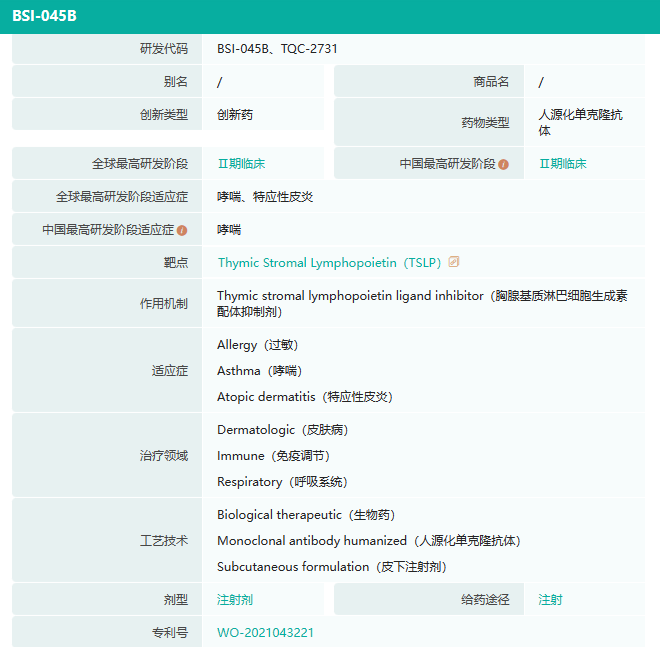
Task: Click the 剂型 label
Action: pyautogui.click(x=176, y=599)
